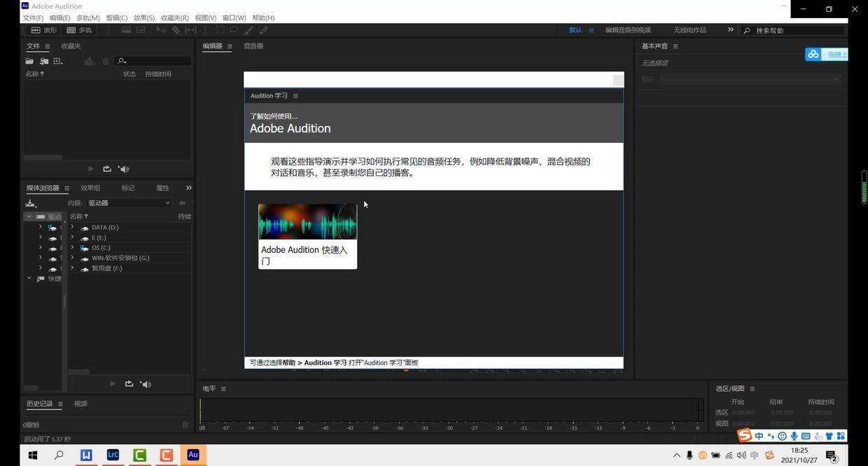Click Windows Start button on taskbar
The height and width of the screenshot is (466, 868).
32,455
